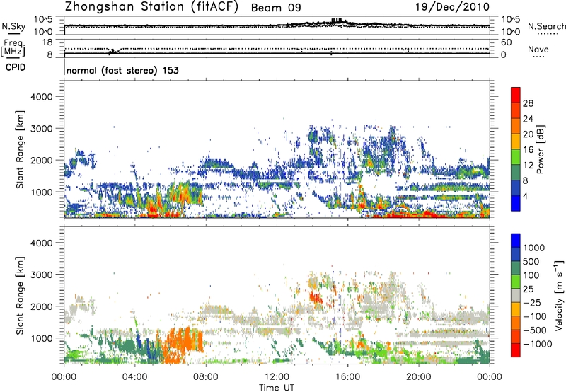Click the '-25' velocity colorbar tick label
Viewport: 566px width, 392px height.
point(531,302)
